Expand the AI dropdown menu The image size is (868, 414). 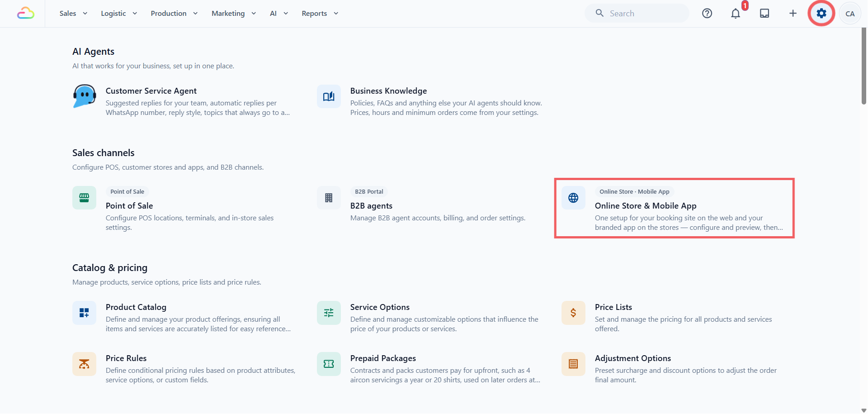(279, 13)
